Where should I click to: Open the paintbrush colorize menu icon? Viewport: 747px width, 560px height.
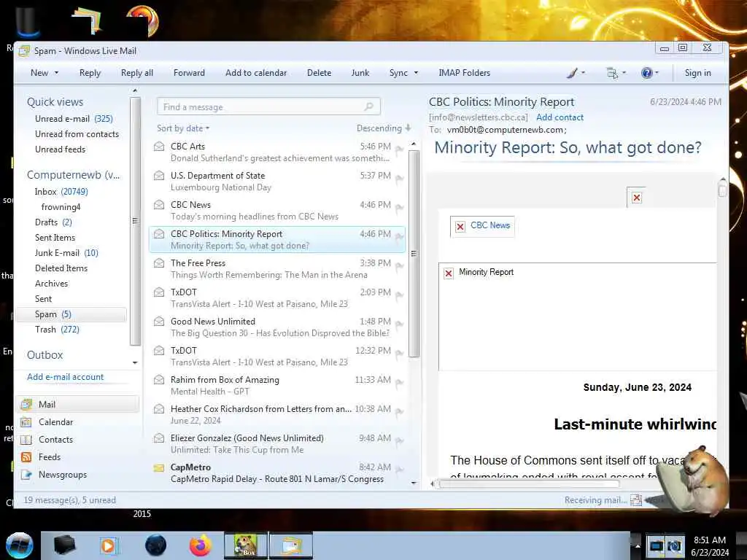point(572,73)
